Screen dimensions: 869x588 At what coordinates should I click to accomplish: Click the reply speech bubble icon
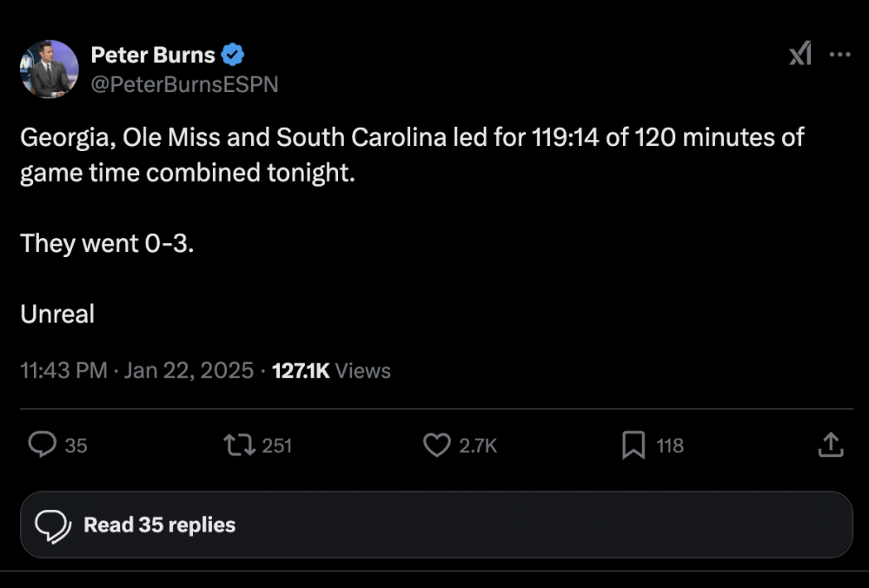pos(42,445)
